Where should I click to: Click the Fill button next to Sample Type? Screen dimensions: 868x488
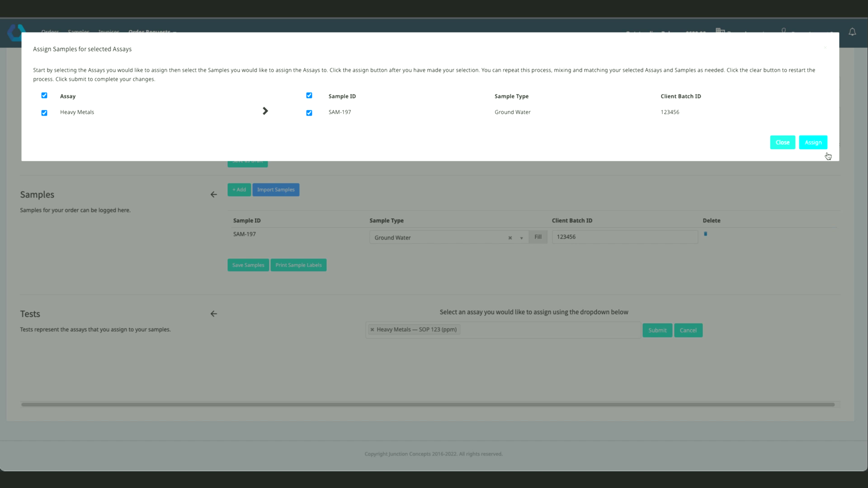[x=538, y=237]
